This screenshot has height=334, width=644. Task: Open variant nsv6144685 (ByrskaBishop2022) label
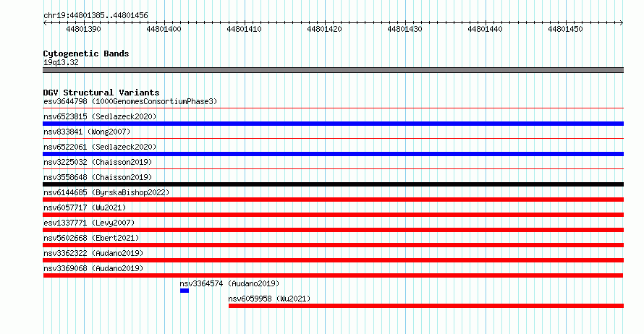pos(106,192)
